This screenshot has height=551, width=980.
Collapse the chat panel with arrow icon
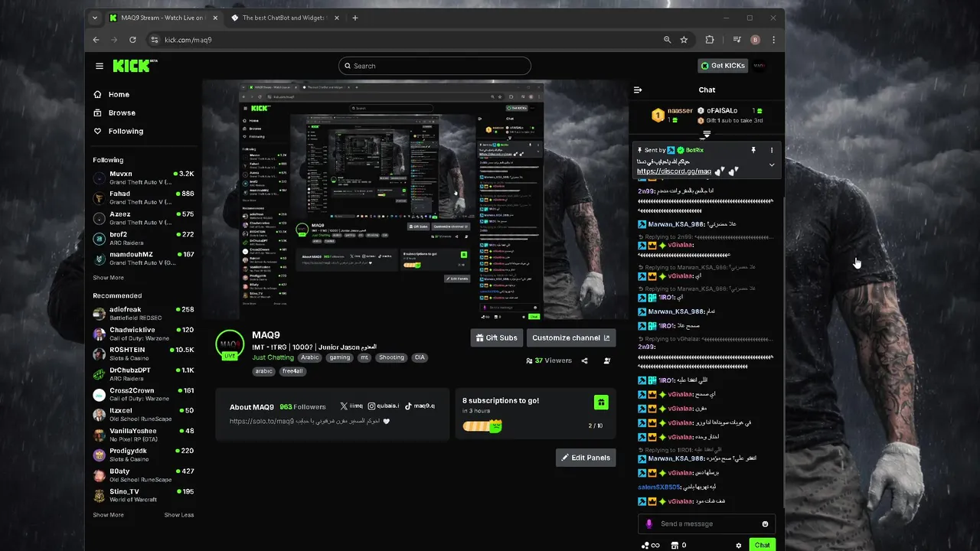pyautogui.click(x=638, y=90)
